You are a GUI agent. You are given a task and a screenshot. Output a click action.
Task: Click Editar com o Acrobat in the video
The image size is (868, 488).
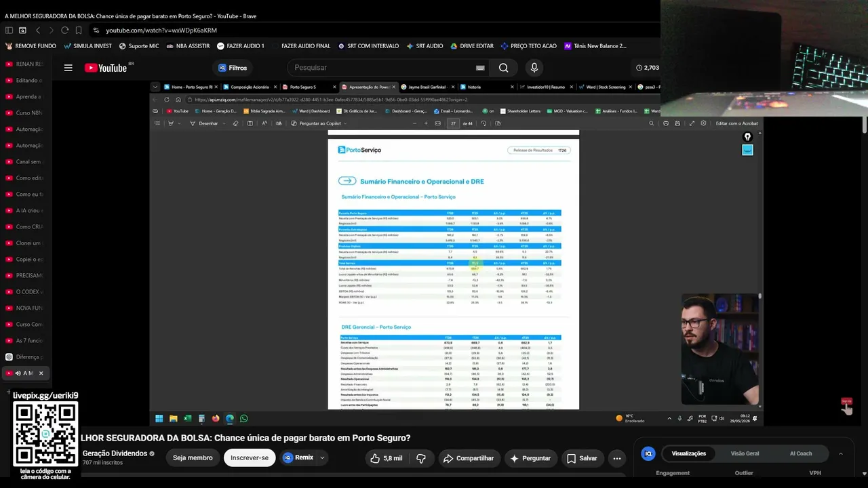736,123
